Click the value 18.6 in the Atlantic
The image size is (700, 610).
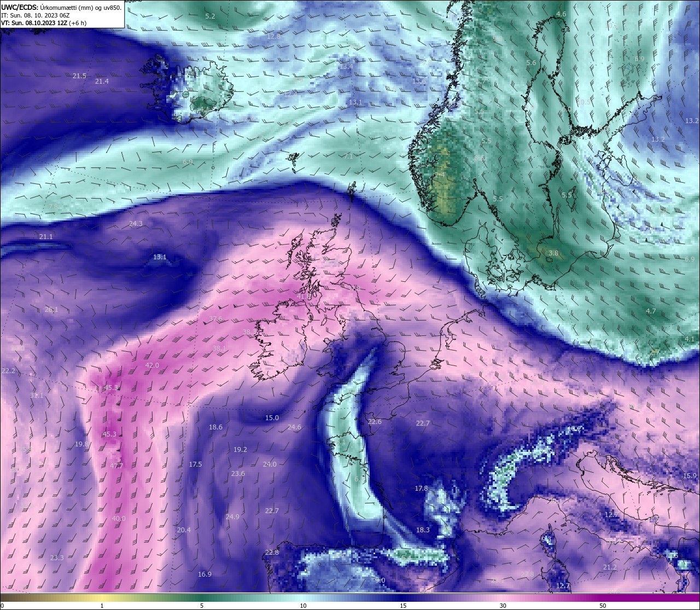click(x=215, y=427)
